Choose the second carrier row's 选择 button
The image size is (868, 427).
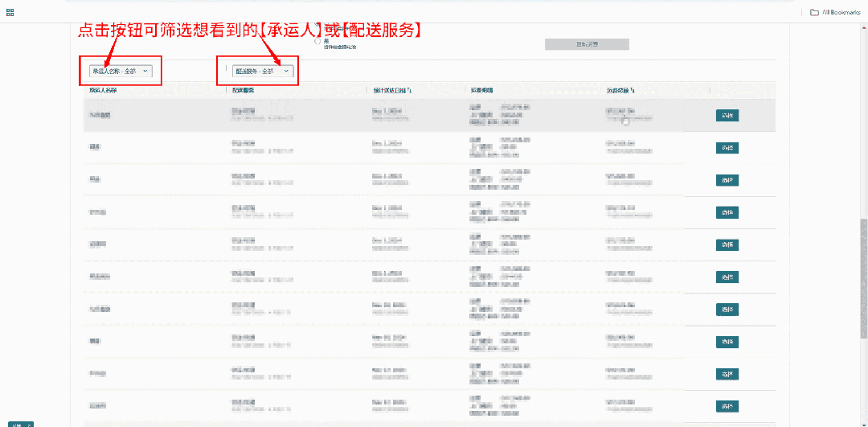click(x=727, y=147)
